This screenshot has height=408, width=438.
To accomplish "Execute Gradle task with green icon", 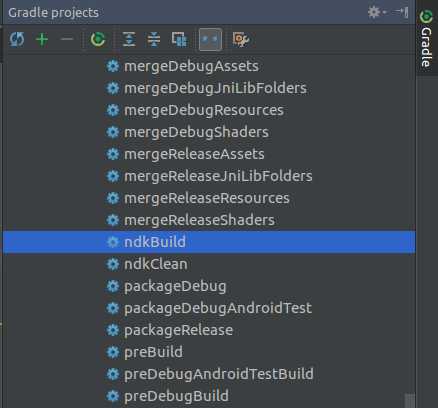I will (98, 39).
